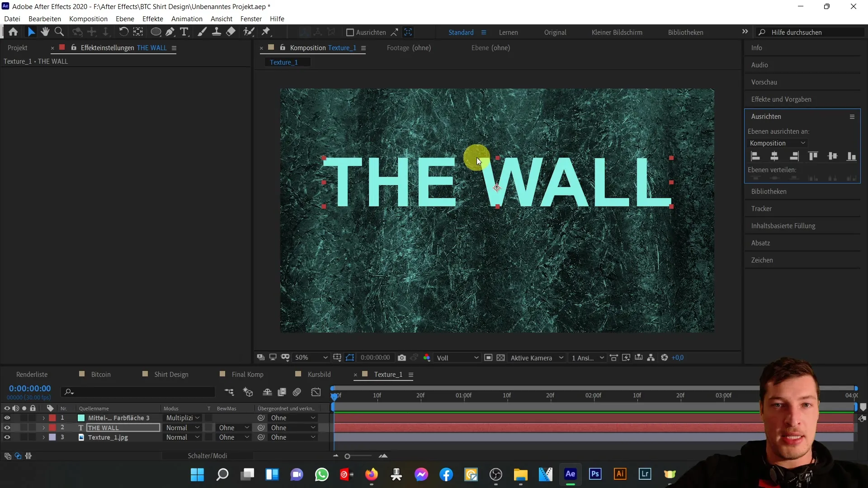Click red label color of THE WALL layer
The height and width of the screenshot is (488, 868).
[52, 428]
